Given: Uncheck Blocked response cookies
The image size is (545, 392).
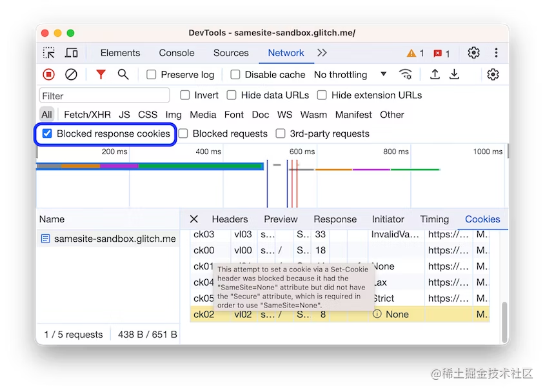Looking at the screenshot, I should [47, 134].
